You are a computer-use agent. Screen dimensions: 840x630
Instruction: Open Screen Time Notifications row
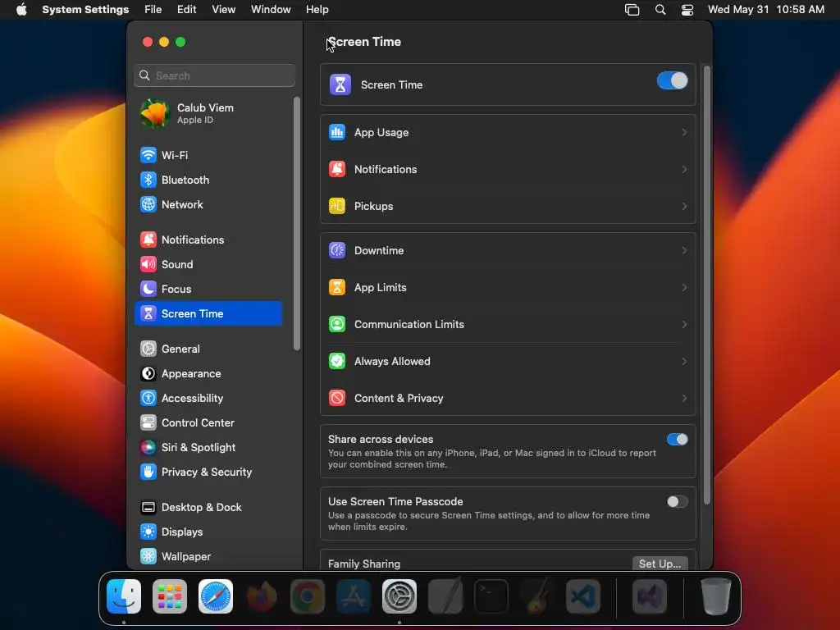point(508,170)
